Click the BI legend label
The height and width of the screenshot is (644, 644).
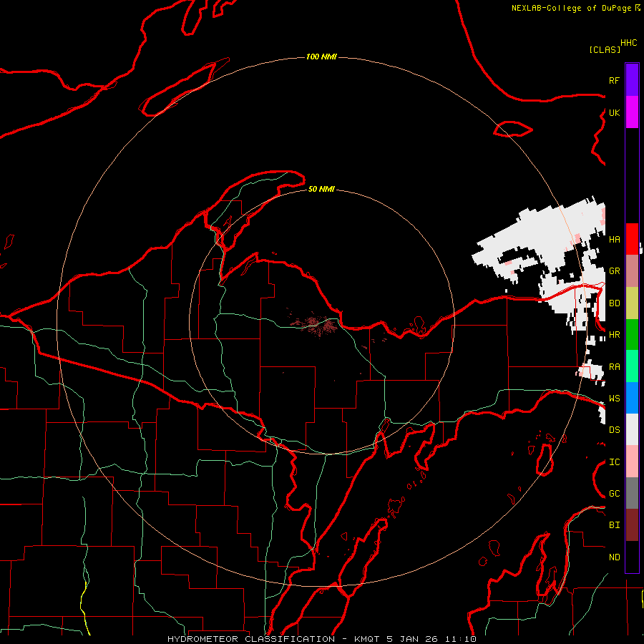(614, 525)
